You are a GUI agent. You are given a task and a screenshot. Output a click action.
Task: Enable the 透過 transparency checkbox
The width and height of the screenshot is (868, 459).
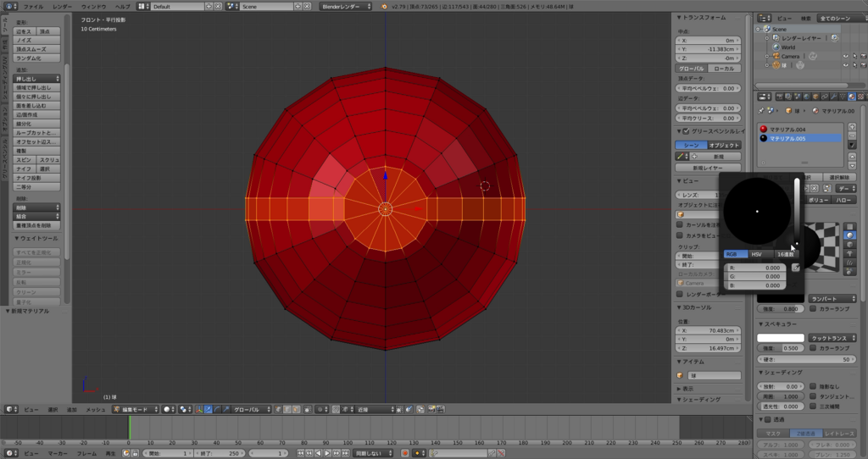pos(768,419)
